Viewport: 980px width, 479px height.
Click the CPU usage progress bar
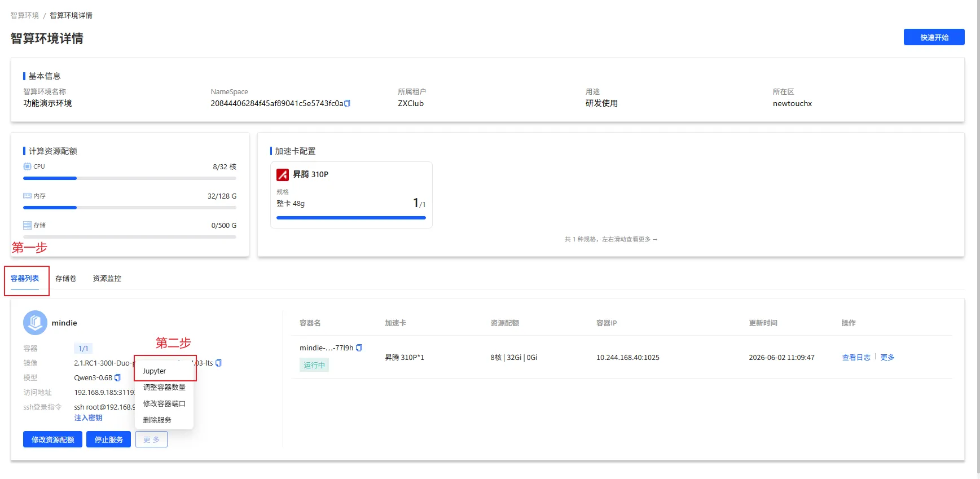point(130,178)
